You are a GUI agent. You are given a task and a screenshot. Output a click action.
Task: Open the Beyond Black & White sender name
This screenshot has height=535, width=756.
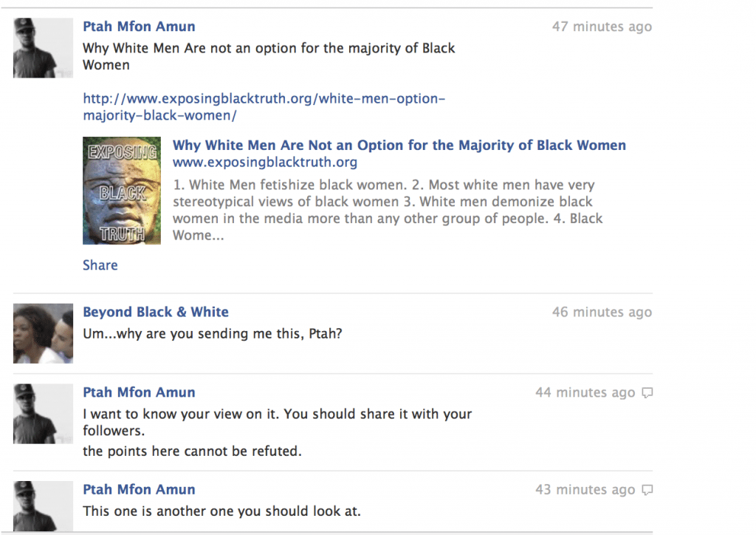(155, 312)
